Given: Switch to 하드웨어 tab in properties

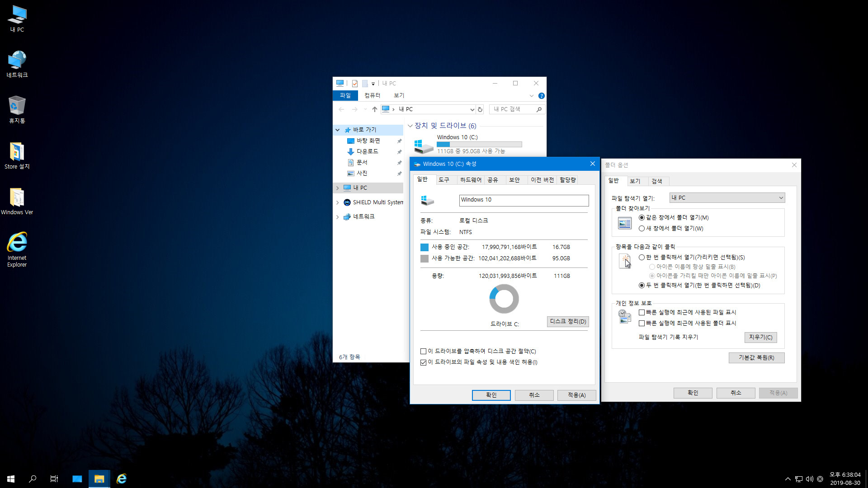Looking at the screenshot, I should pyautogui.click(x=471, y=180).
